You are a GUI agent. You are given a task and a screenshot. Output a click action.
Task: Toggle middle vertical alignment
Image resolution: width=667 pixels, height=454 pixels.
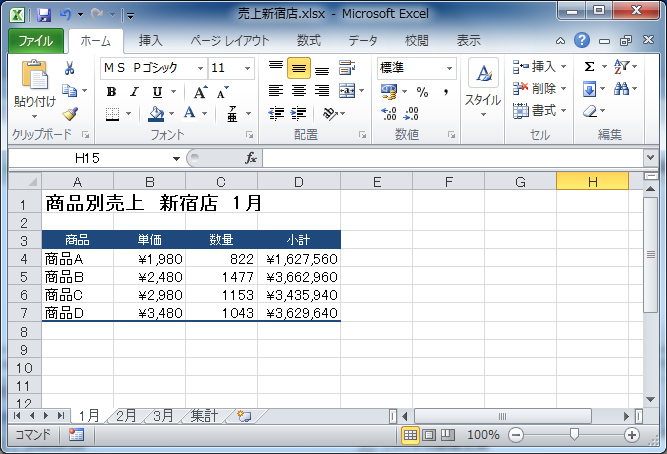click(298, 68)
